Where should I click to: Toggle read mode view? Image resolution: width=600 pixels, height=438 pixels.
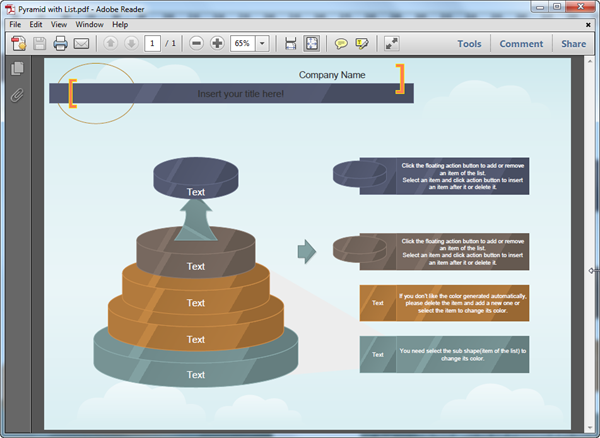click(x=390, y=44)
